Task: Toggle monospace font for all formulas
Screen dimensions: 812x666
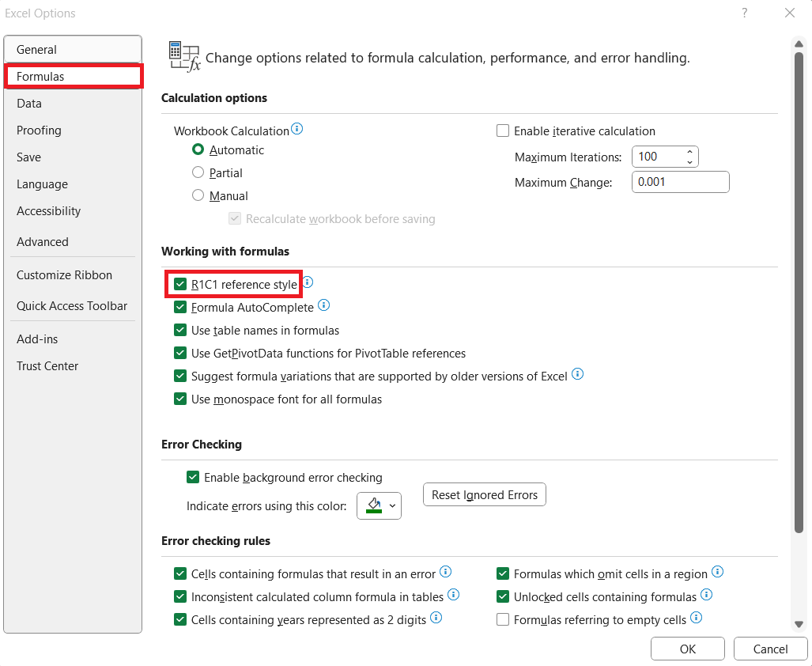Action: (180, 399)
